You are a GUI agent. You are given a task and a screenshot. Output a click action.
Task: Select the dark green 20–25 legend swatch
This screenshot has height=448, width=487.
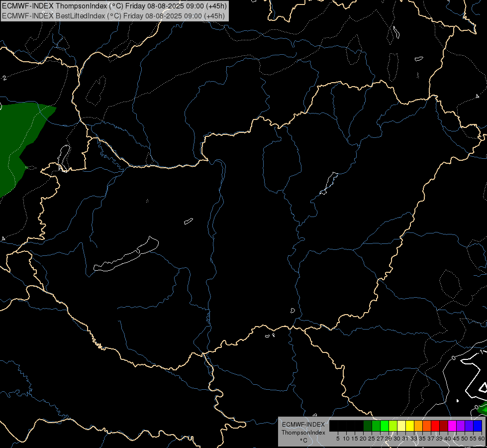pos(368,426)
